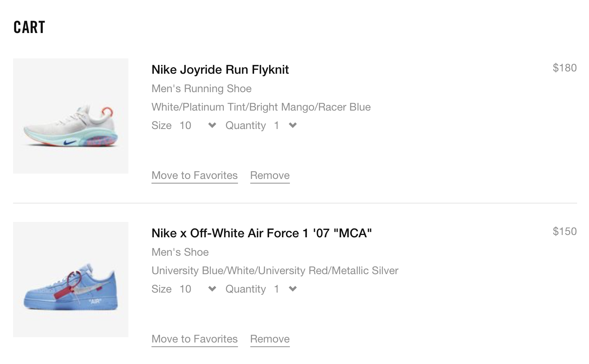Click the $180 price
This screenshot has height=364, width=589.
(565, 68)
